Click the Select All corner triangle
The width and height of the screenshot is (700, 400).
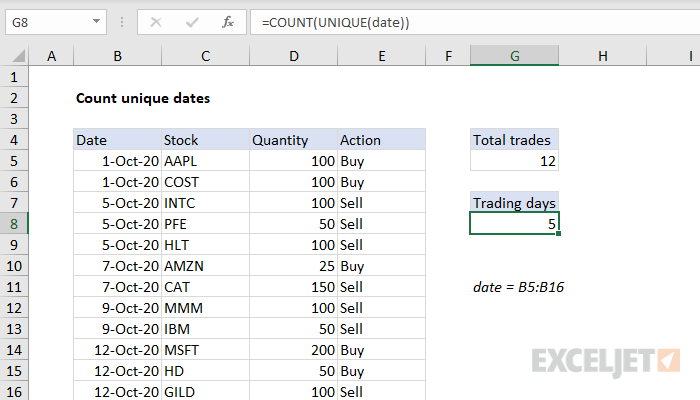[x=18, y=56]
